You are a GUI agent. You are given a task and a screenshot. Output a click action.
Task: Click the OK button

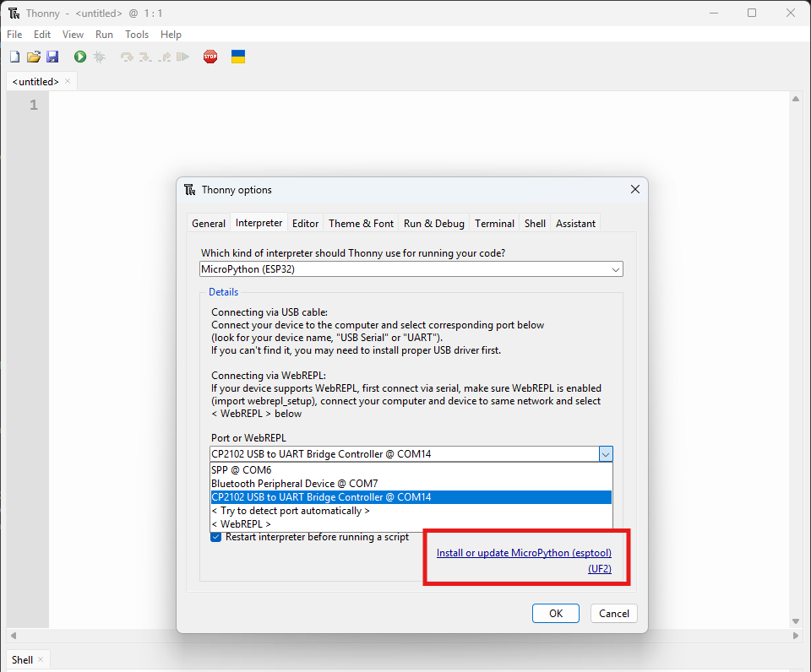(x=556, y=613)
